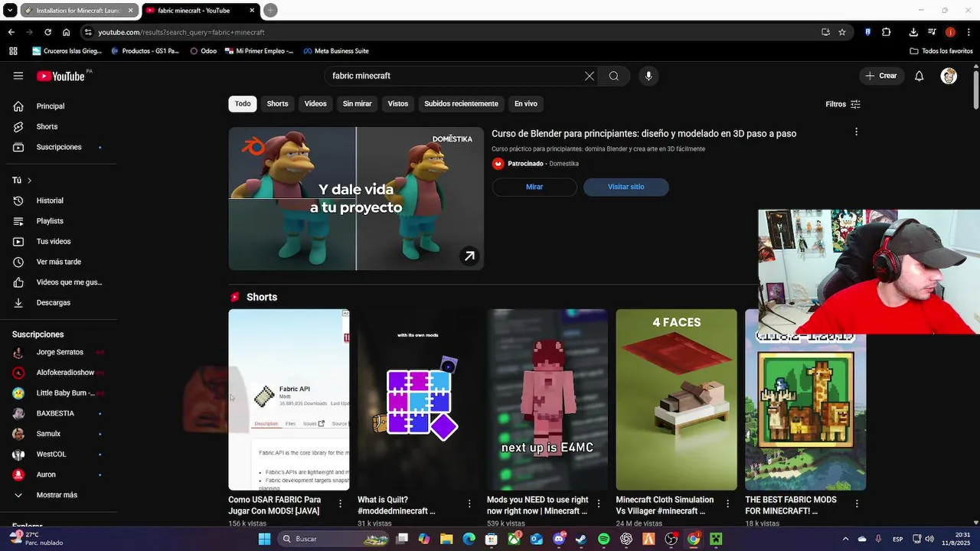The height and width of the screenshot is (551, 980).
Task: Open the Windows Start menu
Action: 264,539
